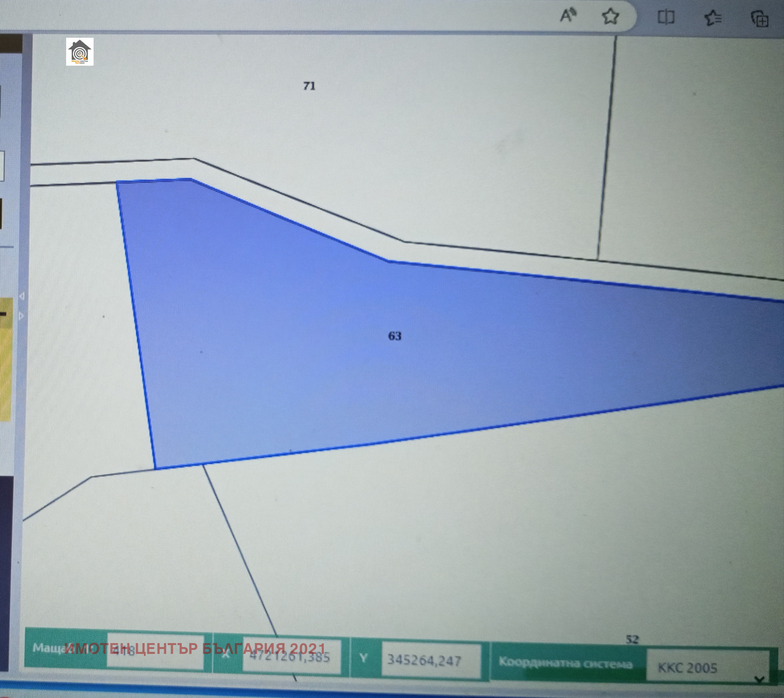Viewport: 784px width, 698px height.
Task: Click the scale (Мащаб) input field
Action: [155, 651]
